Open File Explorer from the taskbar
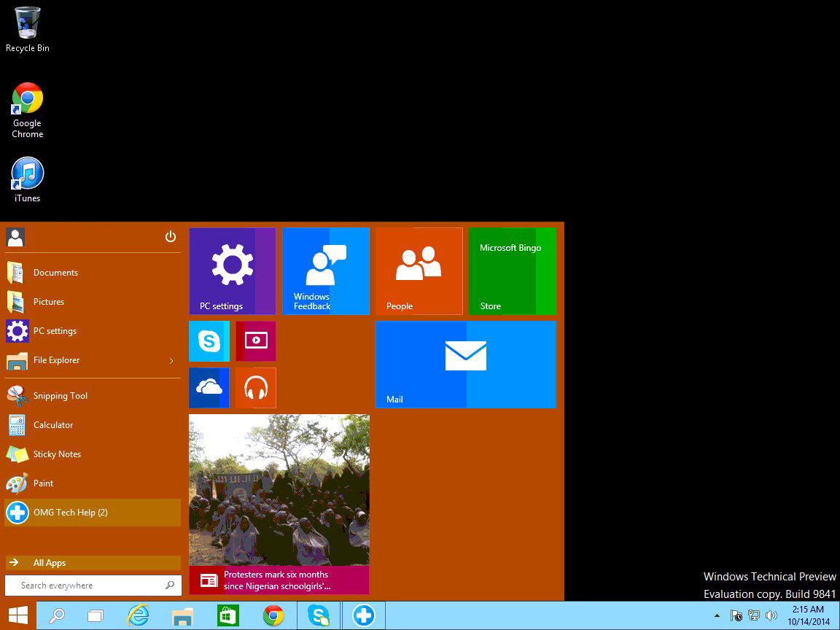Screen dimensions: 840x630 [x=183, y=616]
